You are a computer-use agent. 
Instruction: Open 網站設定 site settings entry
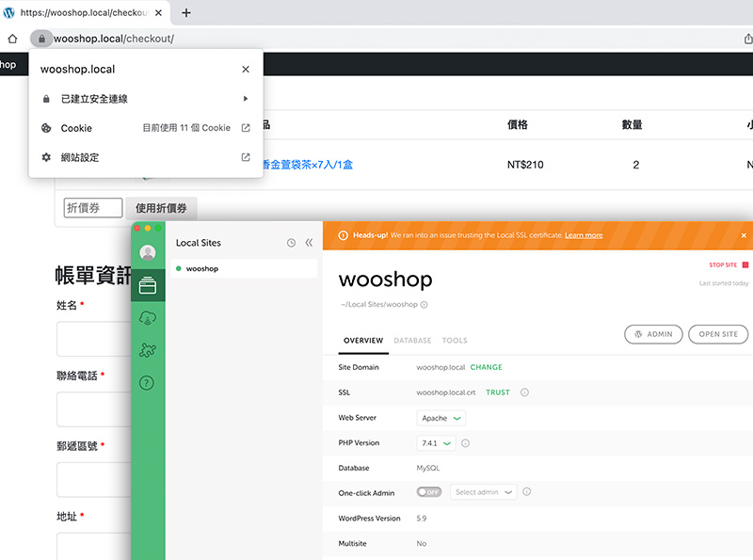pos(146,157)
